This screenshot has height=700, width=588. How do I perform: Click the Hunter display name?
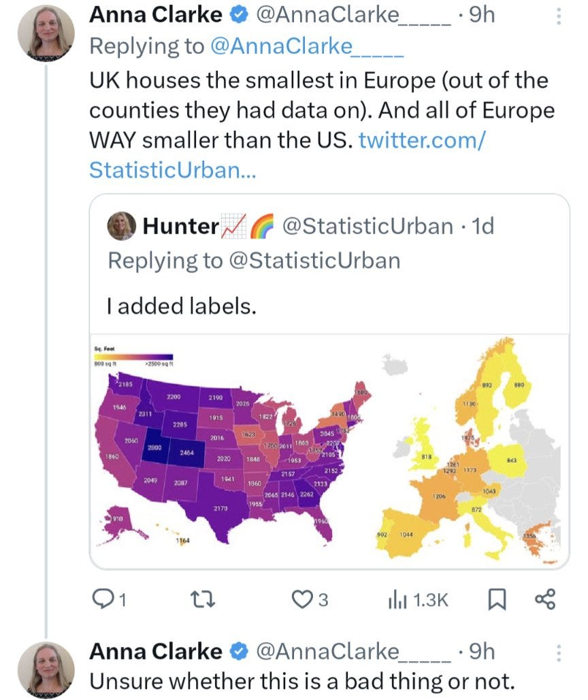click(x=180, y=226)
